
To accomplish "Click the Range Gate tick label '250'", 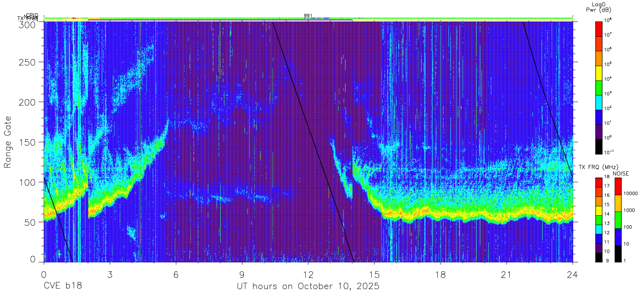I will coord(28,62).
